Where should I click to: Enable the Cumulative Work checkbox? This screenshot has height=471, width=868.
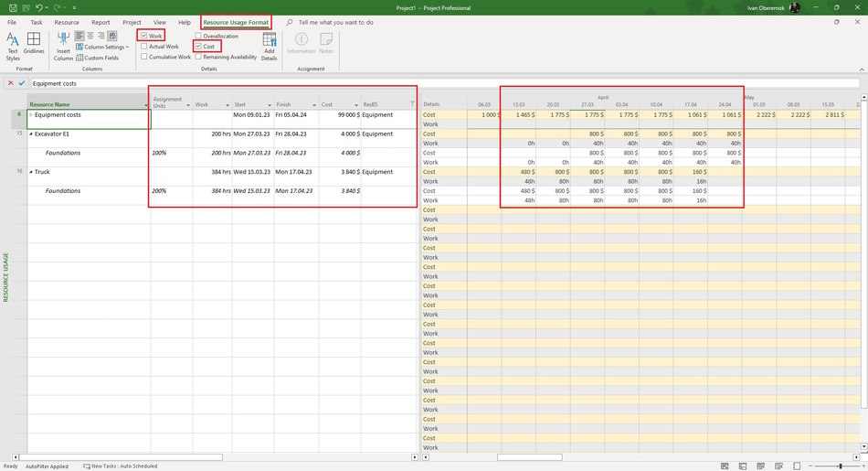(144, 57)
